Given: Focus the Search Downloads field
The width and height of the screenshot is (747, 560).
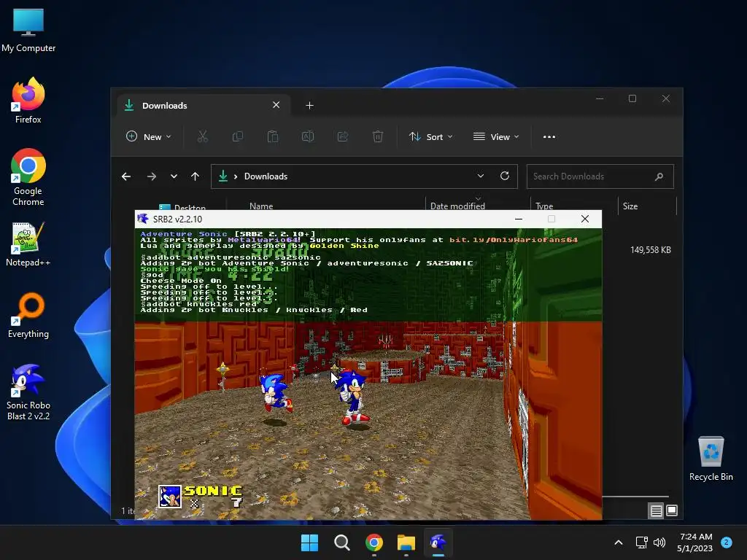Looking at the screenshot, I should click(x=600, y=176).
